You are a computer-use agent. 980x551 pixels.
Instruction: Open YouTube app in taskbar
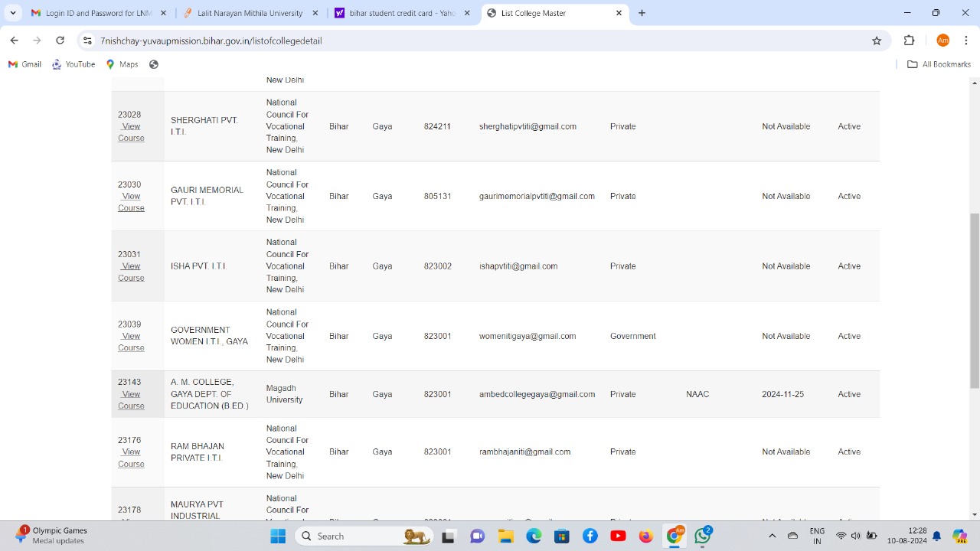tap(618, 536)
